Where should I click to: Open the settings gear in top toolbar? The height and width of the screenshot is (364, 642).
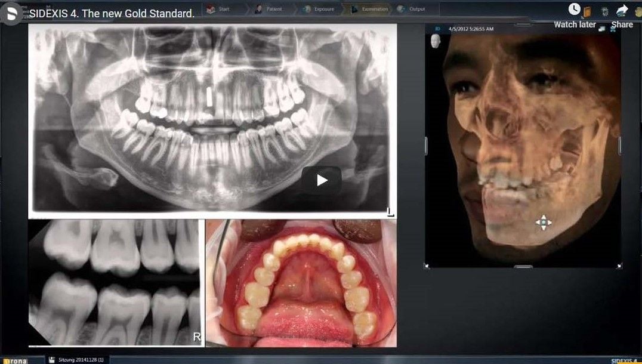pos(605,11)
